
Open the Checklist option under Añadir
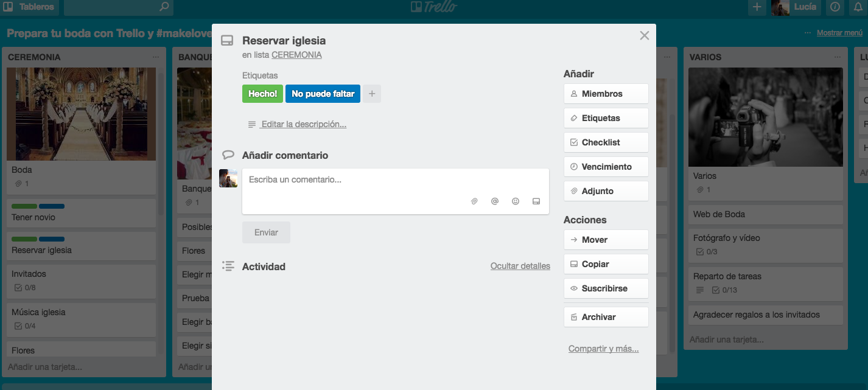click(x=606, y=142)
